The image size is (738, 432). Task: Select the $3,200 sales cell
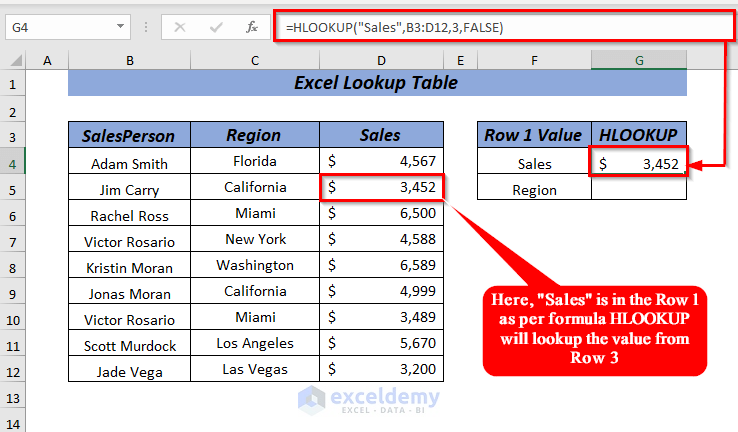381,369
